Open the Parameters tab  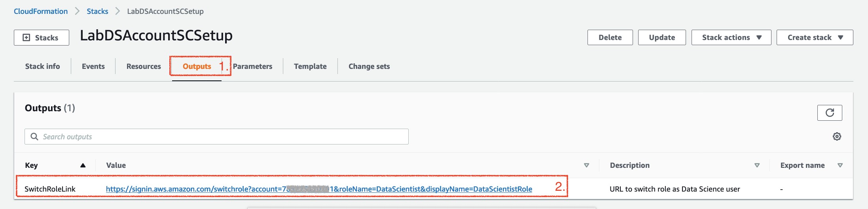click(x=252, y=66)
